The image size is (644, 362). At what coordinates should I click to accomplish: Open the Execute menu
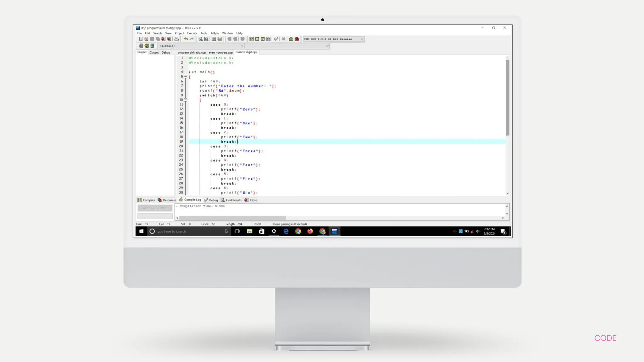pyautogui.click(x=192, y=33)
